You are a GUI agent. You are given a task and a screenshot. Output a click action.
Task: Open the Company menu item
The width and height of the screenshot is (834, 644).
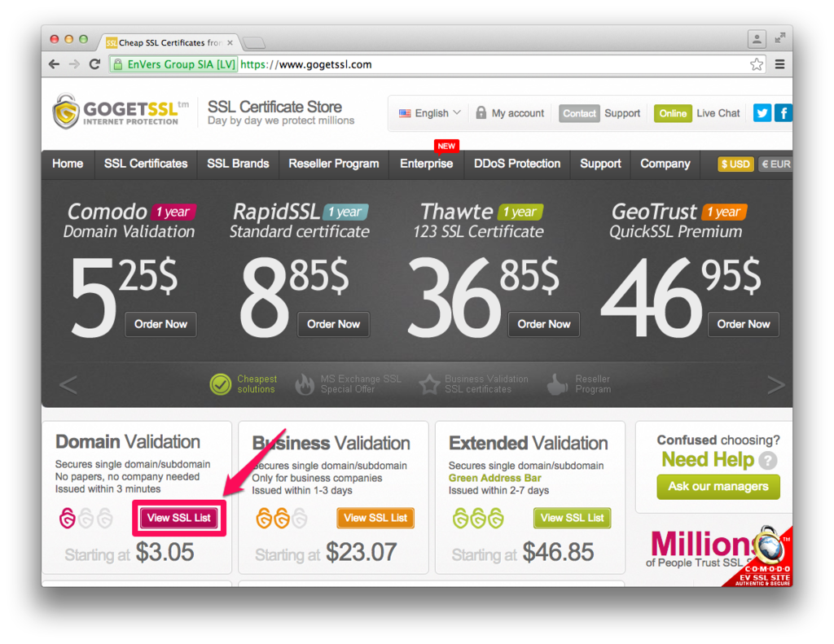(665, 164)
